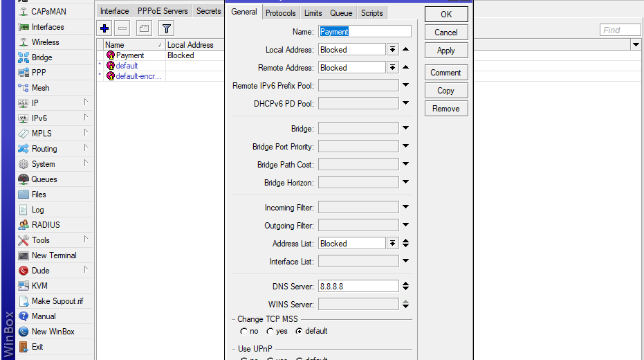The width and height of the screenshot is (644, 360).
Task: Select the Payment profile row
Action: (x=130, y=55)
